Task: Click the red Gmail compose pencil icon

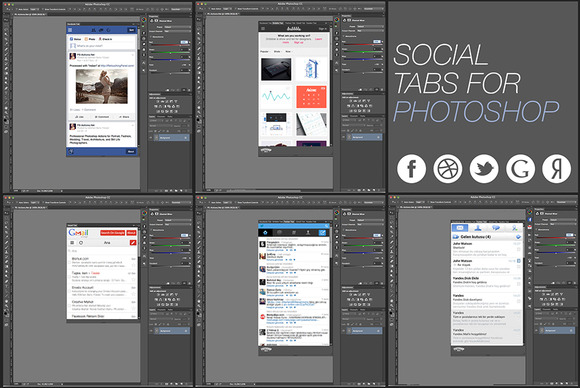Action: pyautogui.click(x=132, y=243)
